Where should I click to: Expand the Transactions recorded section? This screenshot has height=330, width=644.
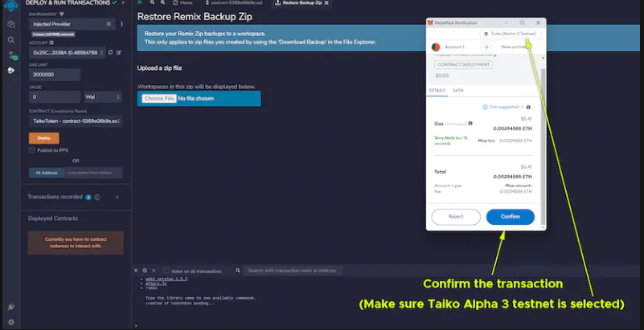coord(117,198)
